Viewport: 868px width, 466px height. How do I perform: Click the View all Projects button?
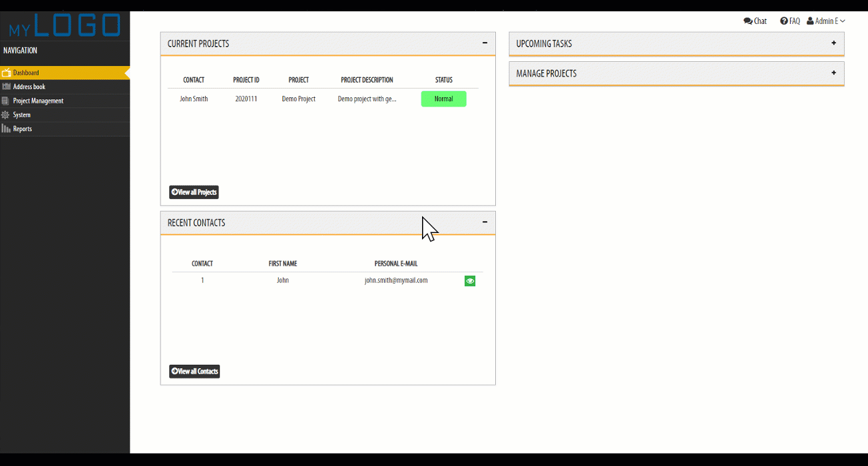click(194, 192)
